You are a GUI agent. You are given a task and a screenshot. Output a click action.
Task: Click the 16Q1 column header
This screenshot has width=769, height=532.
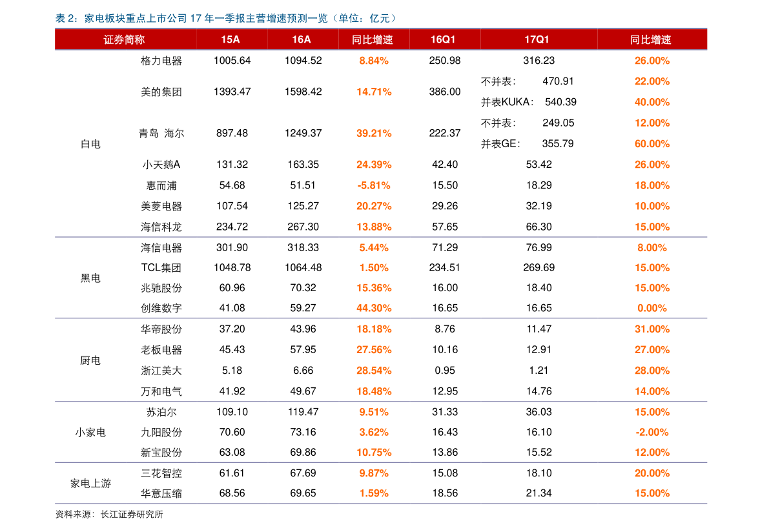coord(444,40)
